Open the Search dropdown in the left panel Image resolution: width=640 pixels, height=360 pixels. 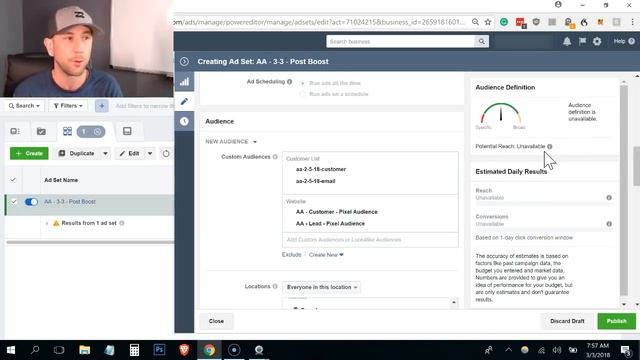24,106
